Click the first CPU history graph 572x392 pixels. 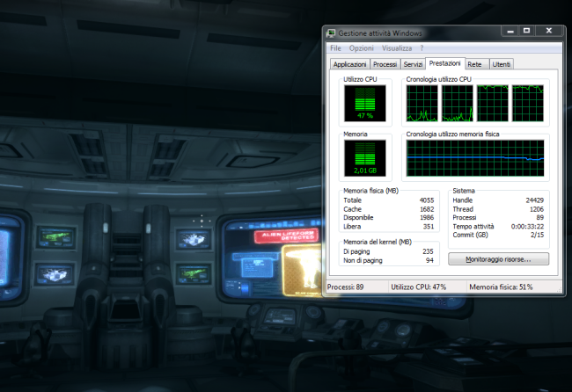coord(422,103)
